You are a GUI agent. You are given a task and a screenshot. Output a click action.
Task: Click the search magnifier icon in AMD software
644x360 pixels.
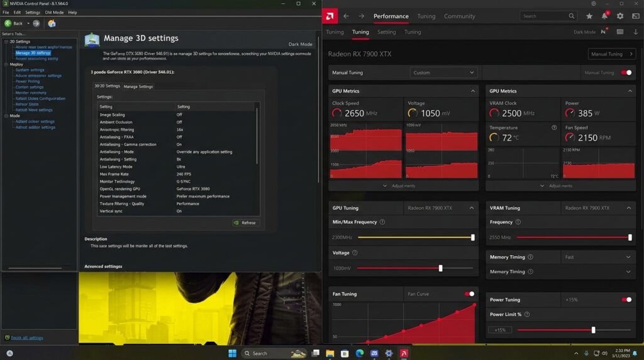pos(571,16)
